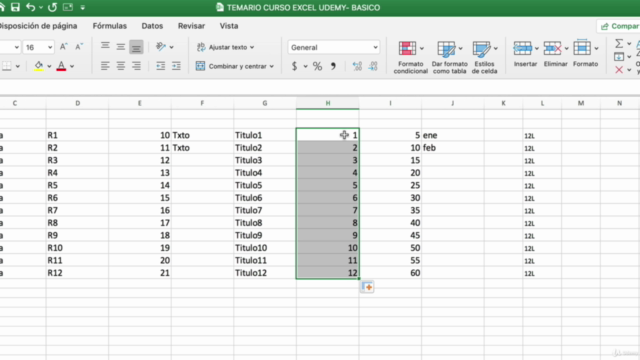Expand the Formato dropdown arrow
The width and height of the screenshot is (640, 360).
[596, 49]
